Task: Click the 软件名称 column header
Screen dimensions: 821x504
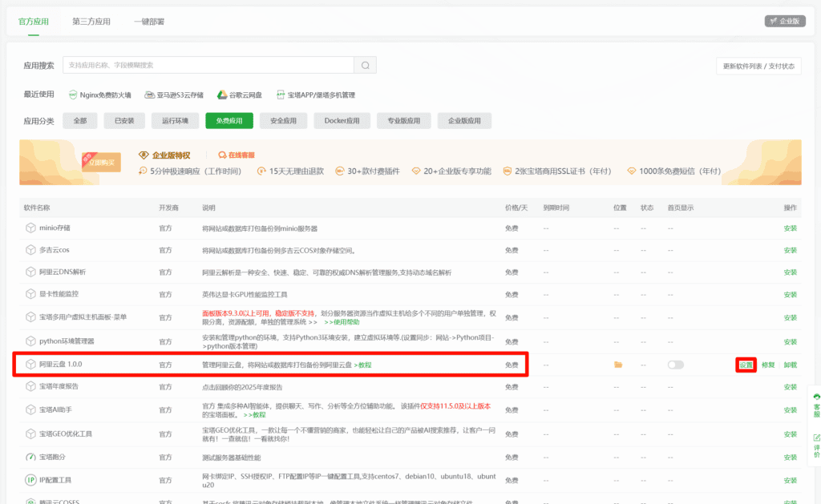Action: [x=37, y=208]
